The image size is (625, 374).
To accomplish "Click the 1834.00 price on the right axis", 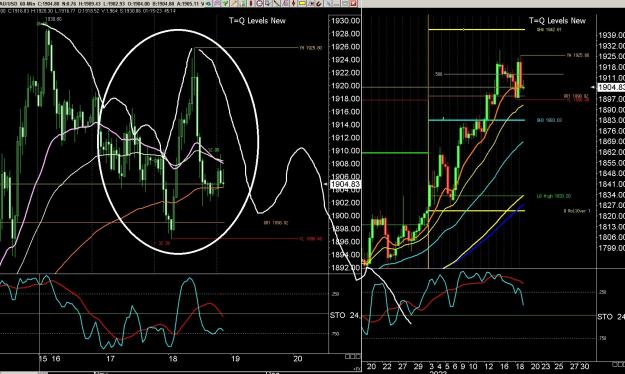I will coord(611,195).
